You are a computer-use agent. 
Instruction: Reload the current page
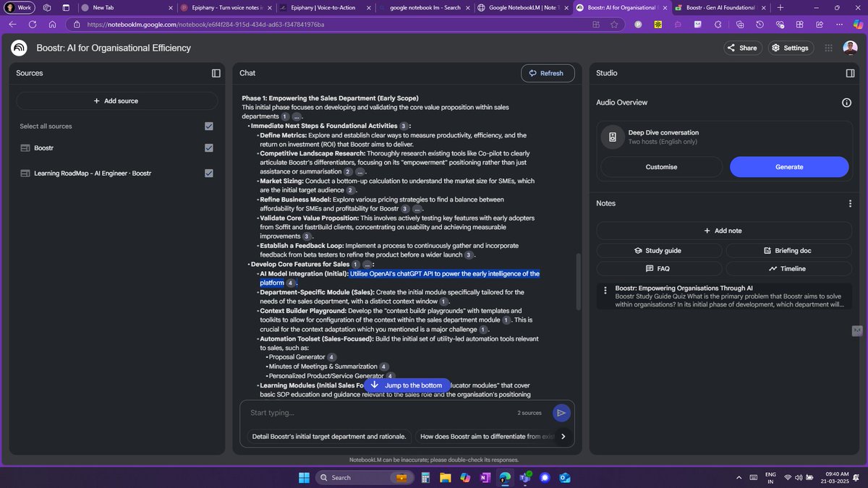coord(33,24)
